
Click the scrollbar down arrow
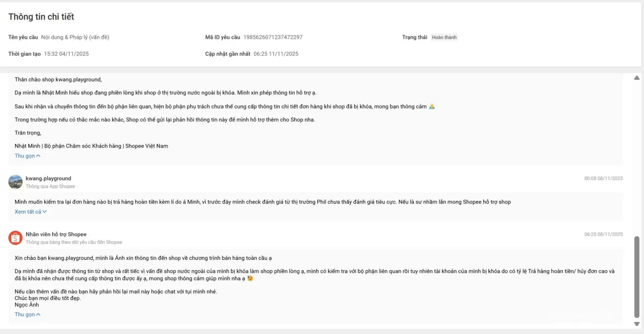point(637,324)
